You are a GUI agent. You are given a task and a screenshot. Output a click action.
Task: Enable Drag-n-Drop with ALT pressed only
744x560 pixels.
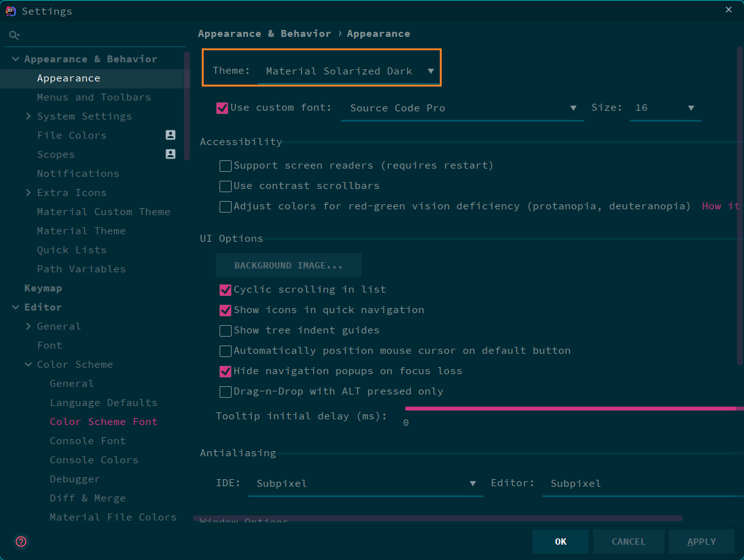[x=225, y=392]
